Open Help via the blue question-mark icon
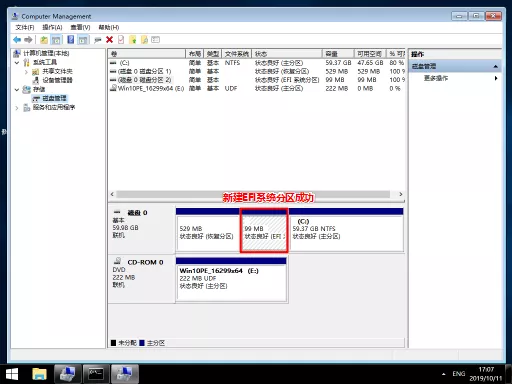The image size is (512, 384). click(71, 40)
